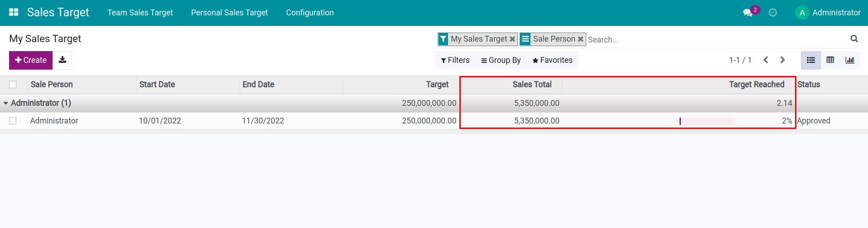This screenshot has height=228, width=868.
Task: Open the Administrator user menu
Action: point(828,13)
